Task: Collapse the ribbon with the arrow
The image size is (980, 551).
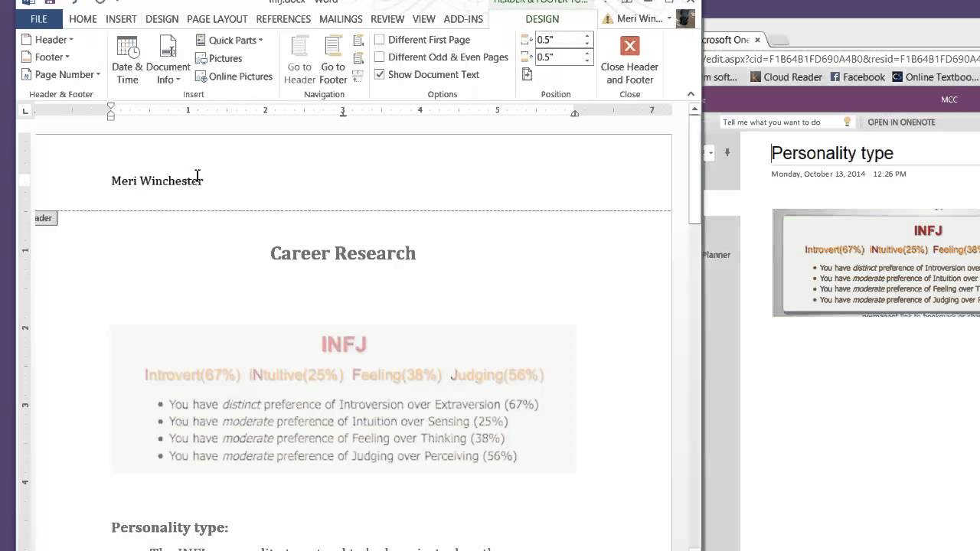Action: pos(691,94)
